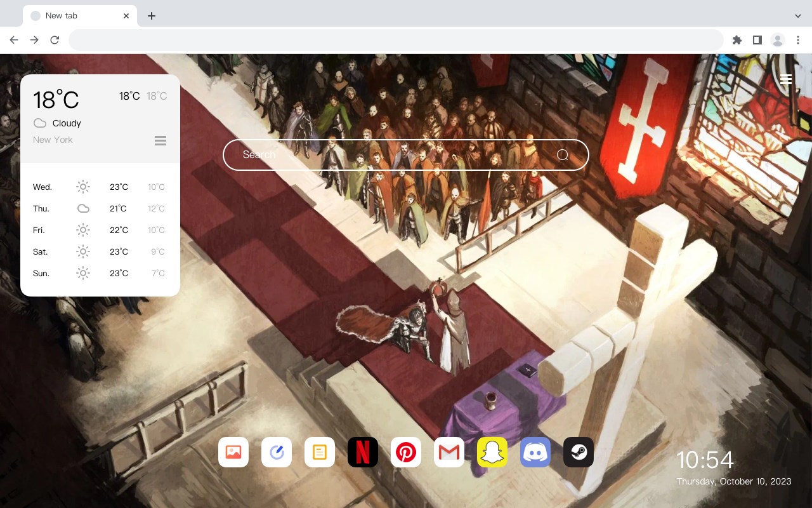
Task: Select the New tab tab
Action: pos(79,16)
